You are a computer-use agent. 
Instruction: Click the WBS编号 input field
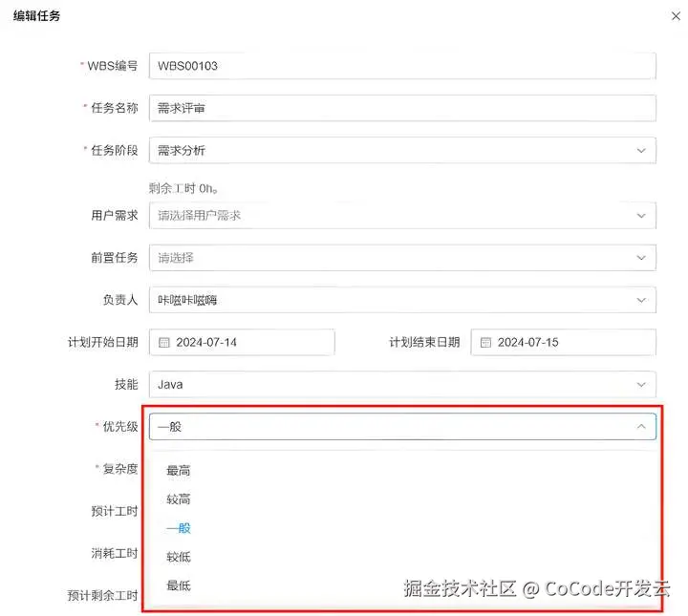click(402, 66)
